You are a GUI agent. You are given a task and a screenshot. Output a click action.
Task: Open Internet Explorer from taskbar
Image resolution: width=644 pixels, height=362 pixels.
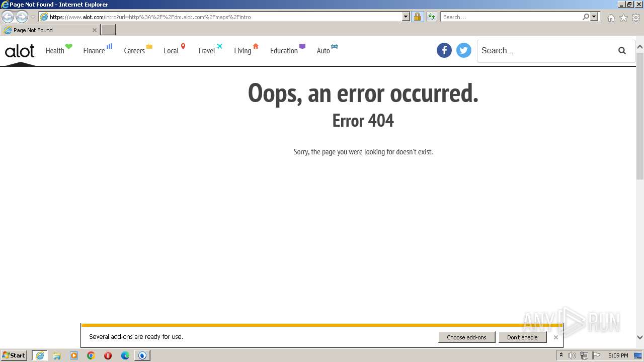tap(40, 355)
